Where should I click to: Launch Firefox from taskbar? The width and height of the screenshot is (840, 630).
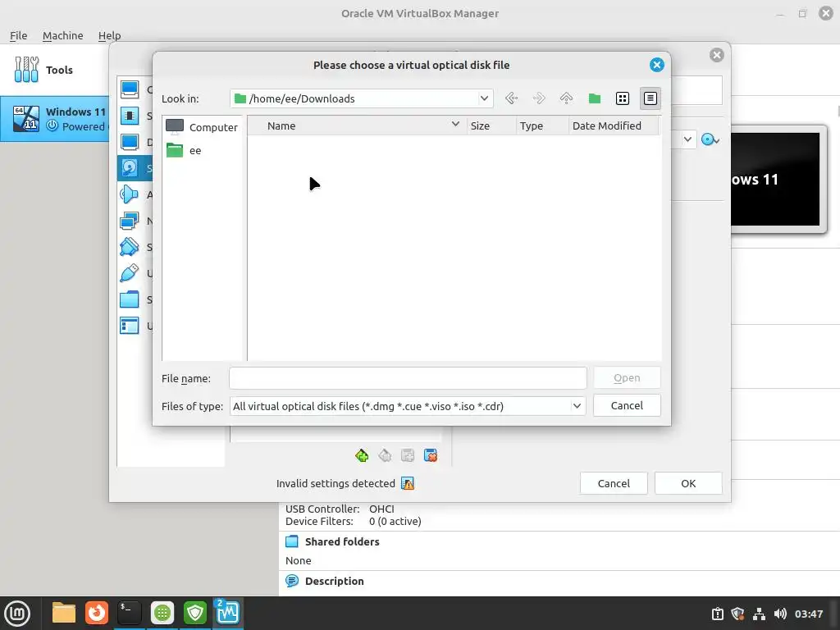[x=97, y=614]
